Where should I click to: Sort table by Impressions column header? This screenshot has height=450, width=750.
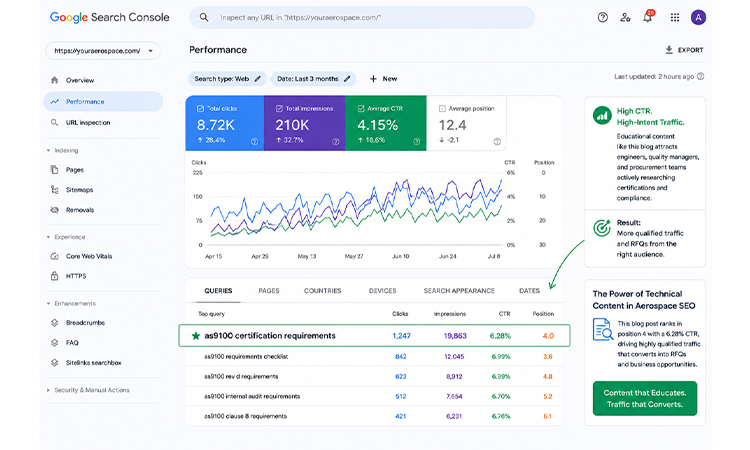(x=450, y=314)
